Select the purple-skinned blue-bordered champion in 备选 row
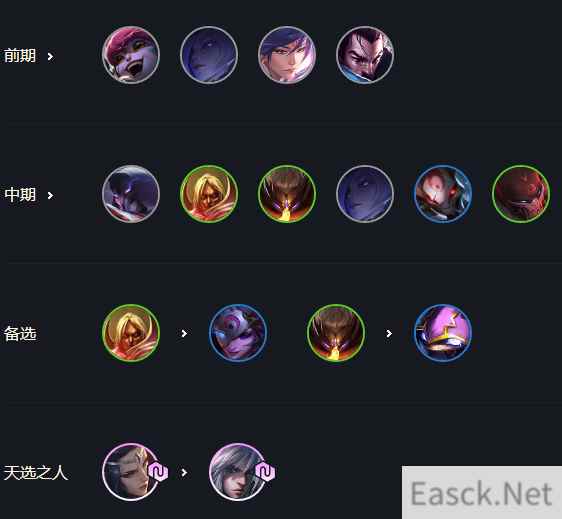 coord(238,333)
